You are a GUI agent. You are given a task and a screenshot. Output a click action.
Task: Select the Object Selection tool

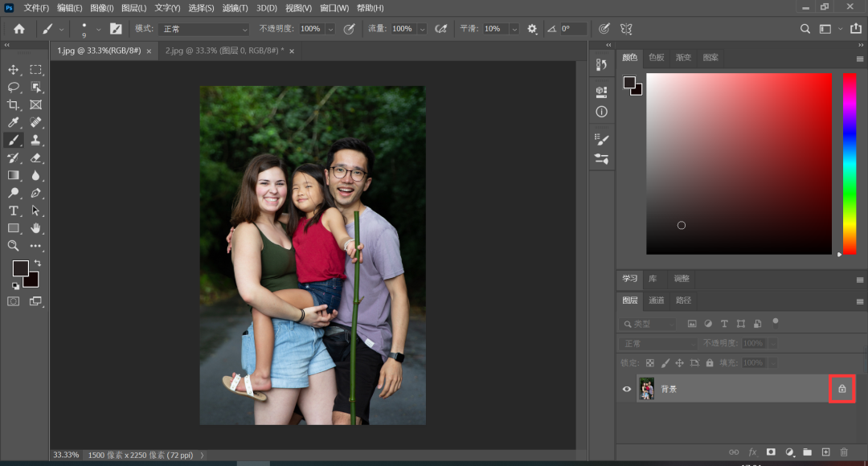coord(35,88)
